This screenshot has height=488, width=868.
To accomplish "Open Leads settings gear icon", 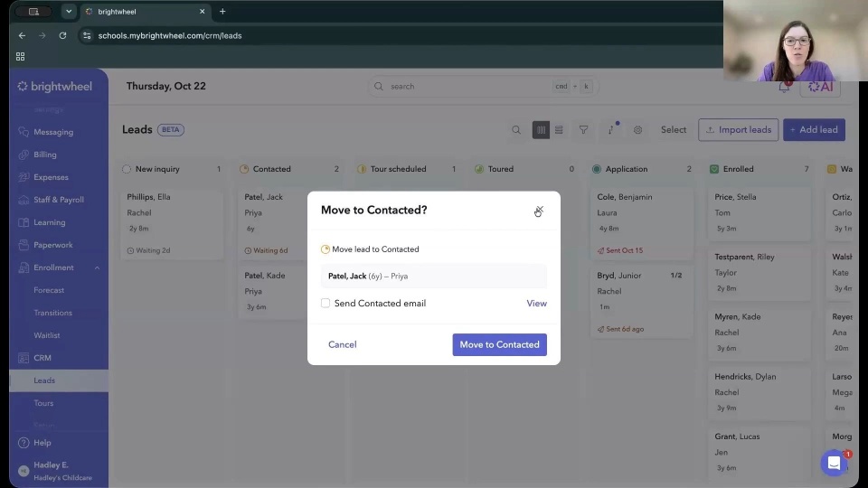I will (637, 129).
